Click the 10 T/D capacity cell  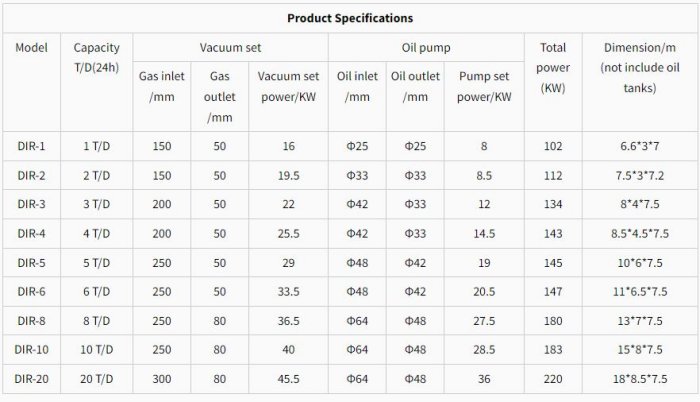tap(97, 350)
